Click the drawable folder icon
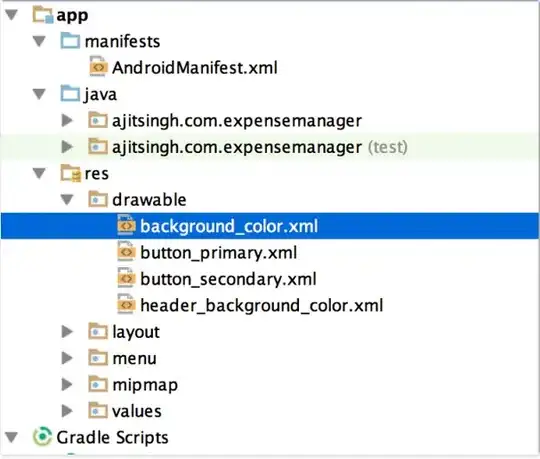The height and width of the screenshot is (459, 540). [98, 199]
